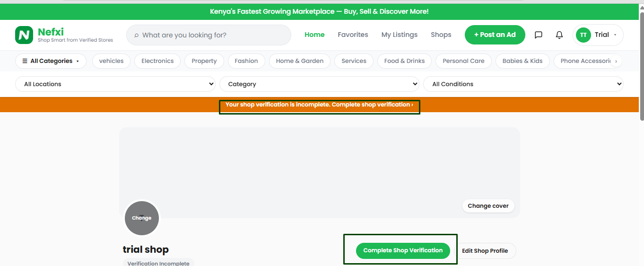The image size is (644, 266).
Task: Click the search input field
Action: coord(209,35)
